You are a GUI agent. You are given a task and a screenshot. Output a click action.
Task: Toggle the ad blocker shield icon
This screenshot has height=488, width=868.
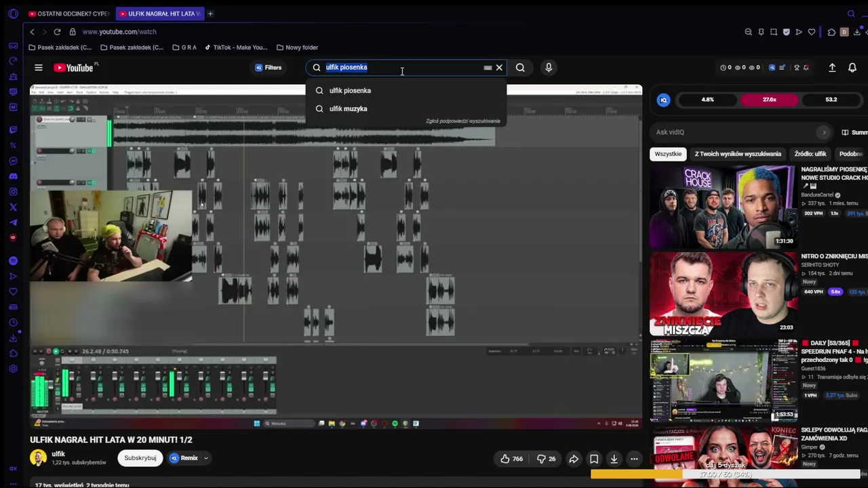click(x=786, y=32)
